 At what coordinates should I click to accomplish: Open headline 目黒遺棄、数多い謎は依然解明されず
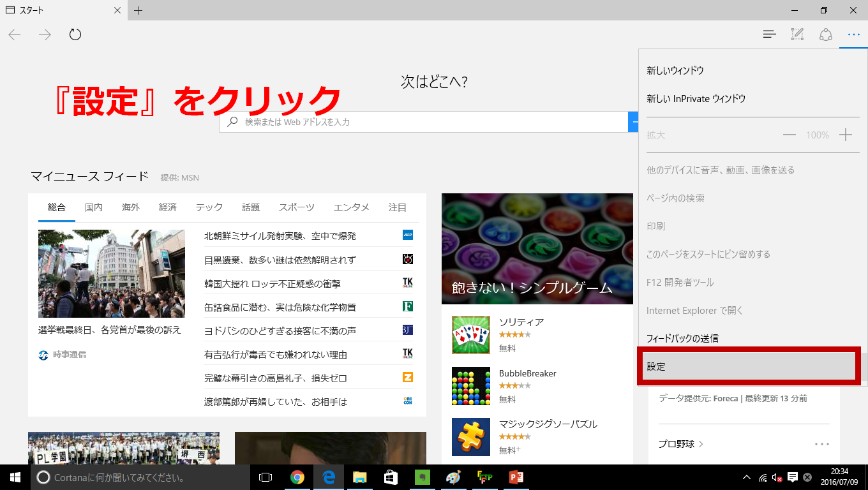tap(280, 260)
